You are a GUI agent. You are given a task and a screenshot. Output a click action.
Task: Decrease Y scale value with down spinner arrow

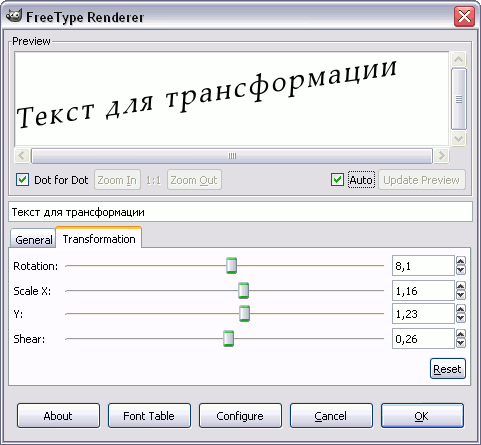click(461, 318)
